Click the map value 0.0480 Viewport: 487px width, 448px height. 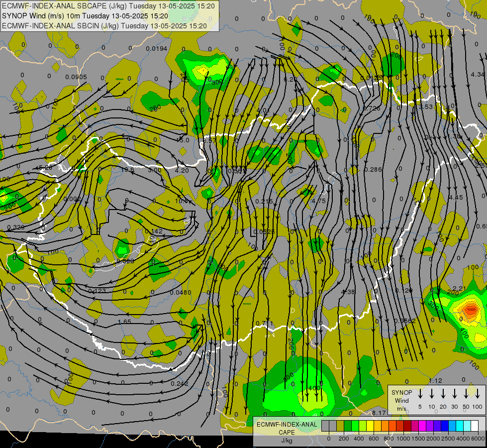[181, 293]
